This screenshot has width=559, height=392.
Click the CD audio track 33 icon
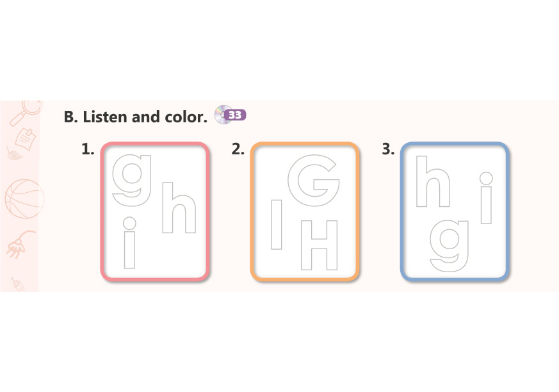tap(222, 114)
